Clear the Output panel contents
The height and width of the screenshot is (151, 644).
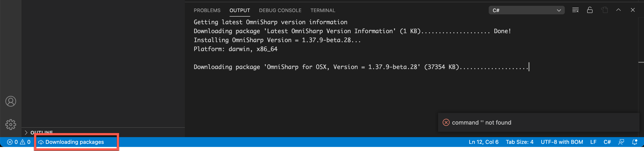point(575,10)
